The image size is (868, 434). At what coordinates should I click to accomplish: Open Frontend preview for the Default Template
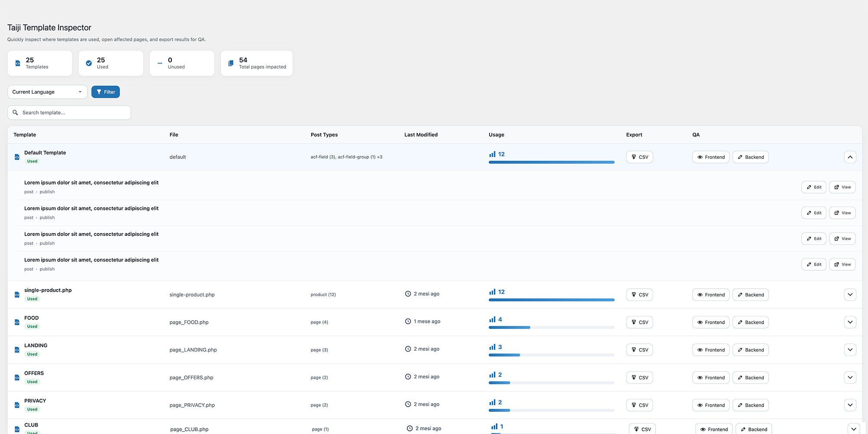click(x=710, y=157)
